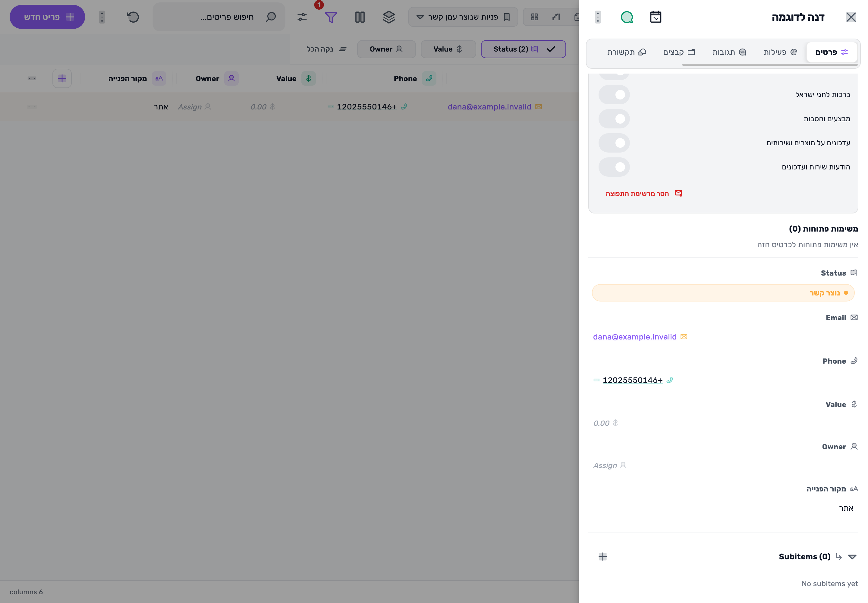Click נקה הכל to clear filters
The height and width of the screenshot is (603, 868).
(x=326, y=49)
